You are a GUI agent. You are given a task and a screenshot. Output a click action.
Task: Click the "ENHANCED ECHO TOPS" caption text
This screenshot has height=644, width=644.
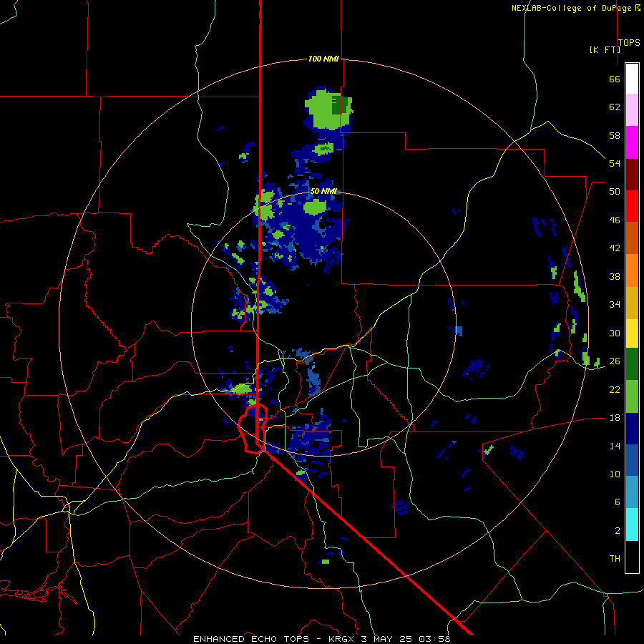point(251,639)
